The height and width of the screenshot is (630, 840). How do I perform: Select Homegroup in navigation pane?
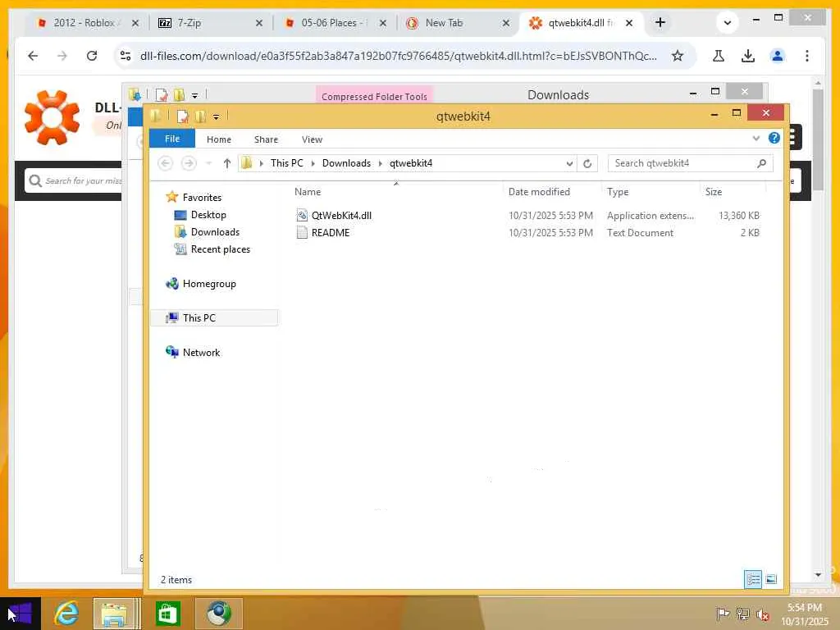(209, 283)
